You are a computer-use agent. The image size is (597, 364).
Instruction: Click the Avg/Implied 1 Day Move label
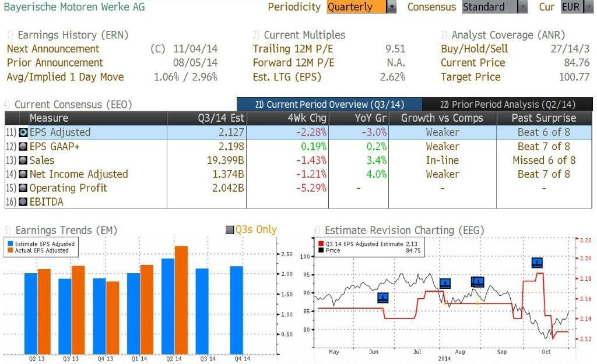[65, 77]
